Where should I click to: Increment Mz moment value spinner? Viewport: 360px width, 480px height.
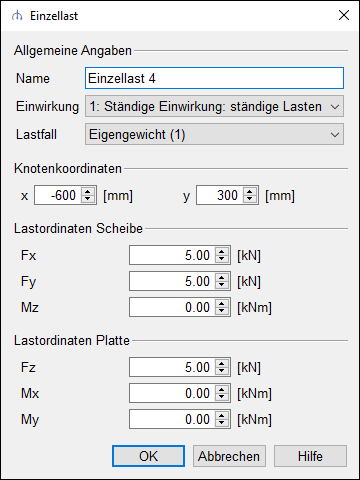tap(222, 303)
